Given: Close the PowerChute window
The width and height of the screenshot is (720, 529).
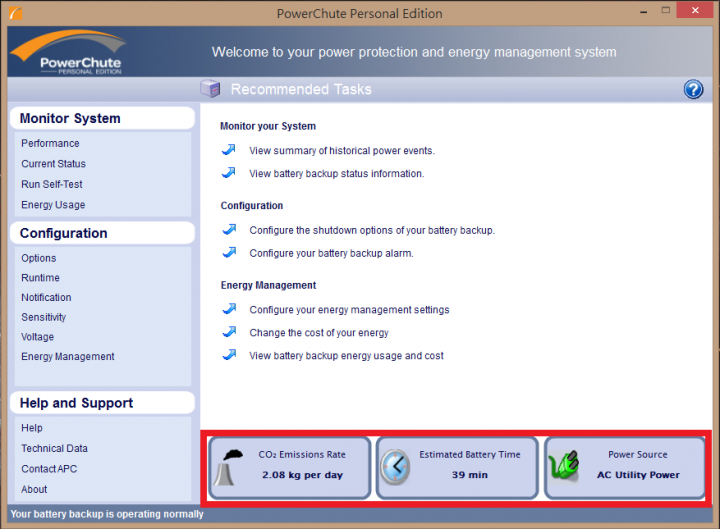Looking at the screenshot, I should (695, 10).
